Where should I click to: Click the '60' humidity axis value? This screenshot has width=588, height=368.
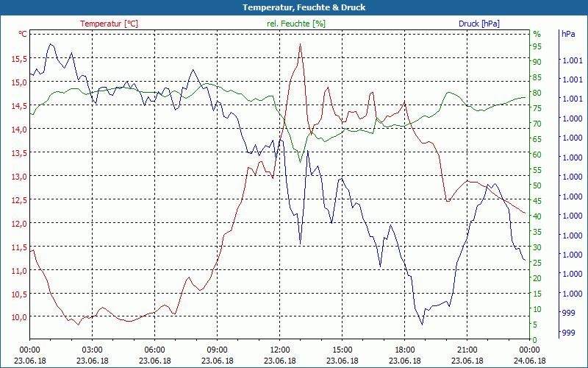click(x=537, y=155)
